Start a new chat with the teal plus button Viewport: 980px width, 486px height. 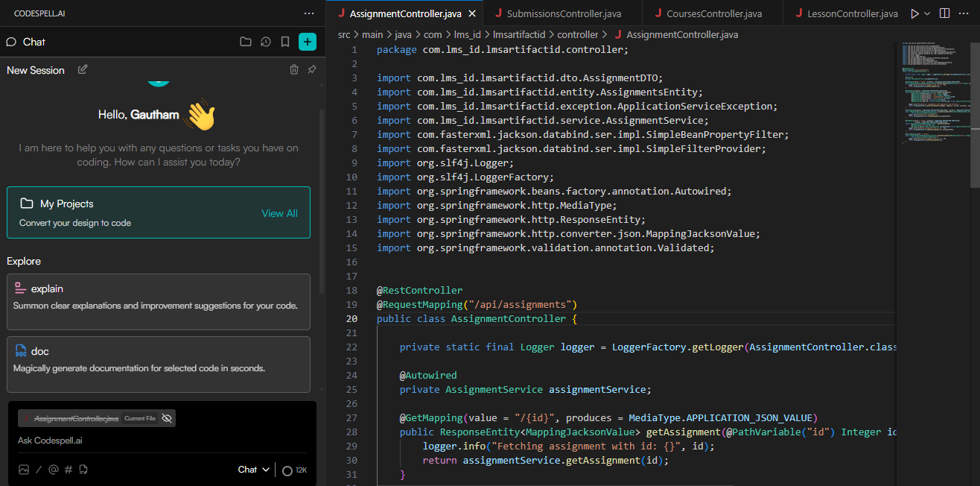point(308,42)
